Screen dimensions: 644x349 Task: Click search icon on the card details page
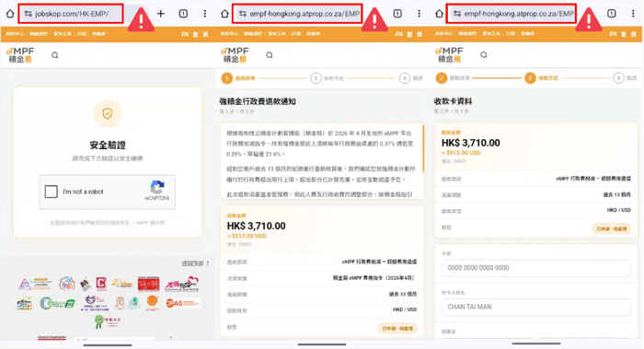click(x=484, y=55)
